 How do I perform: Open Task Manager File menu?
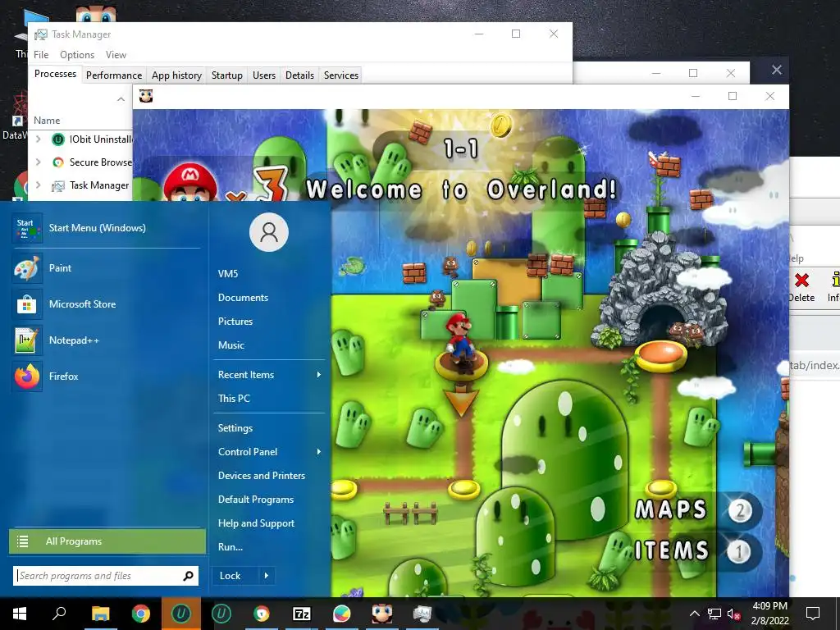pyautogui.click(x=41, y=55)
